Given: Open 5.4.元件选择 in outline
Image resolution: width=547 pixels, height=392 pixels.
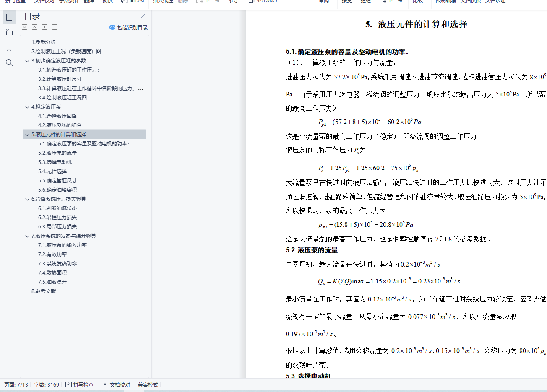Looking at the screenshot, I should coord(52,171).
